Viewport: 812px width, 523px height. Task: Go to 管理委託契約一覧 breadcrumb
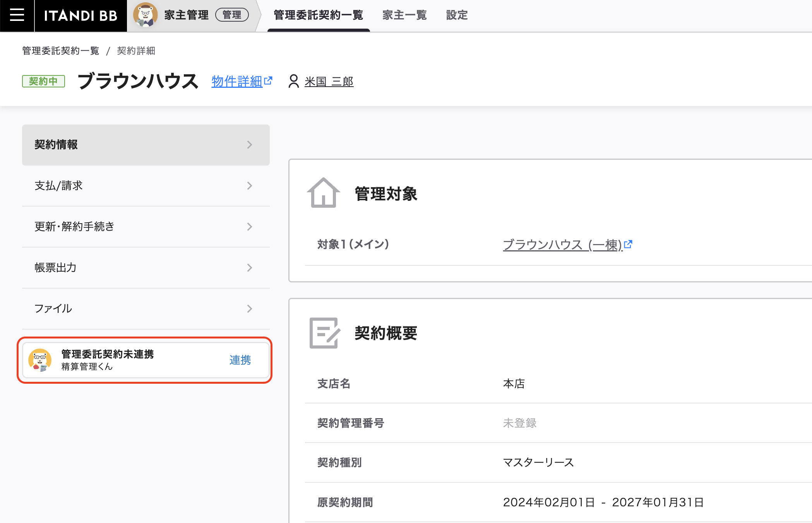click(x=61, y=51)
